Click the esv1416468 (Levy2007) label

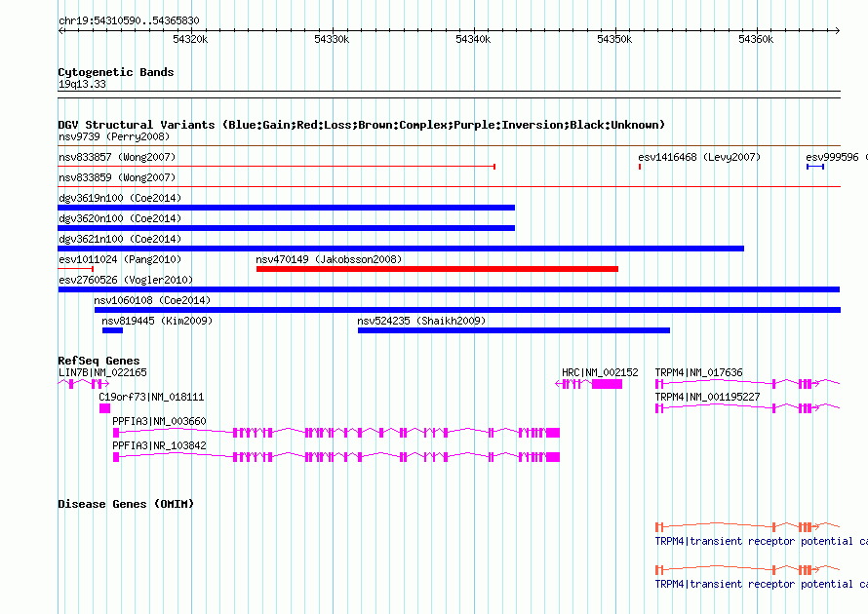(699, 157)
